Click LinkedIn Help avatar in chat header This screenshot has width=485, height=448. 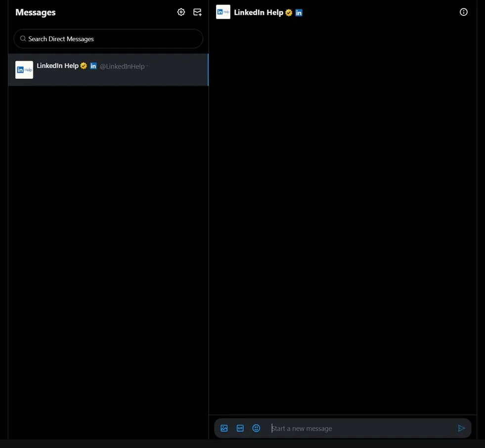tap(223, 12)
